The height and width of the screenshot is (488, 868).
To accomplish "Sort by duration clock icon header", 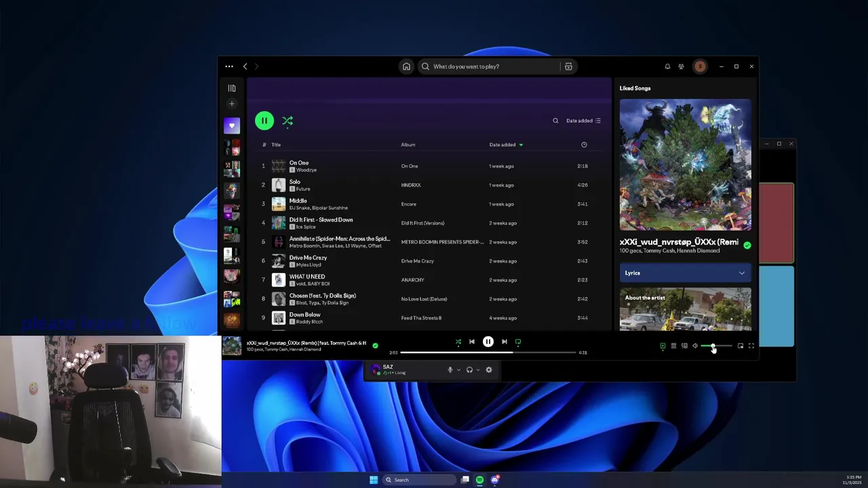I will point(584,144).
